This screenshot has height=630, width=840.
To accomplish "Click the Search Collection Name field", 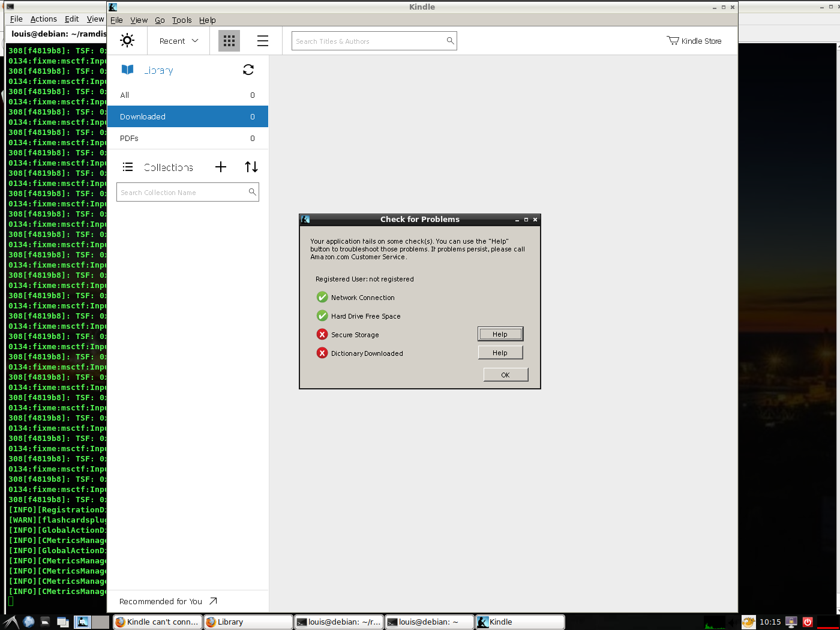I will (188, 192).
